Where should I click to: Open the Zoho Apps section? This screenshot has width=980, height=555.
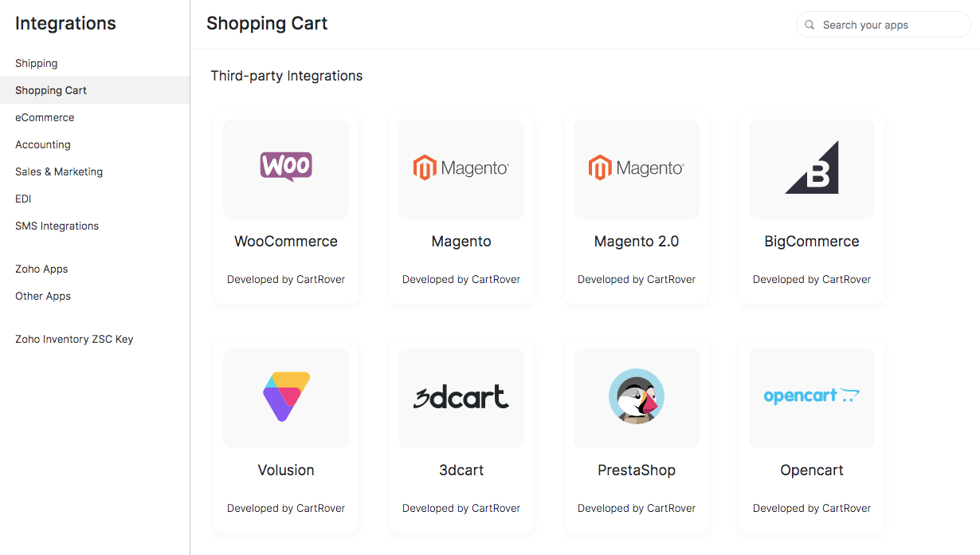click(41, 269)
